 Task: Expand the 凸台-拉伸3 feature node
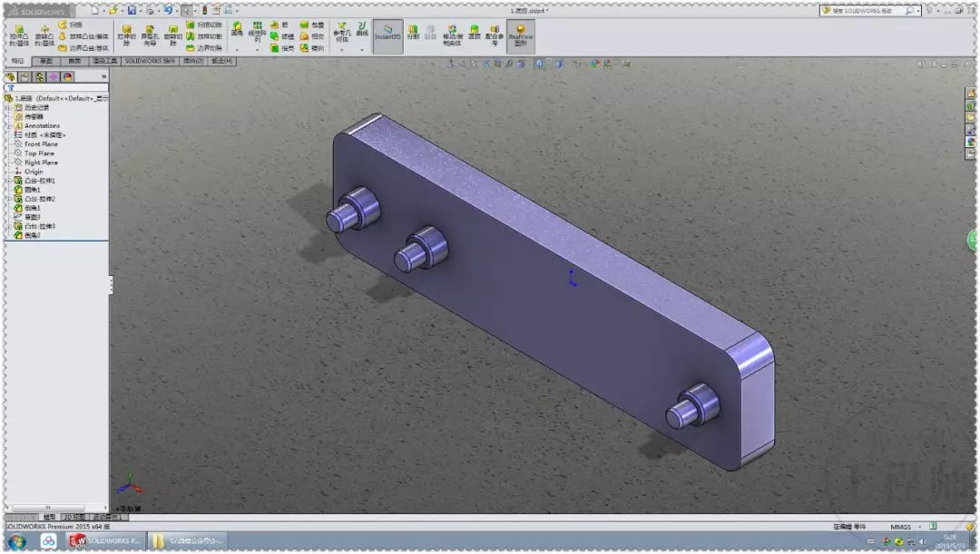point(9,226)
